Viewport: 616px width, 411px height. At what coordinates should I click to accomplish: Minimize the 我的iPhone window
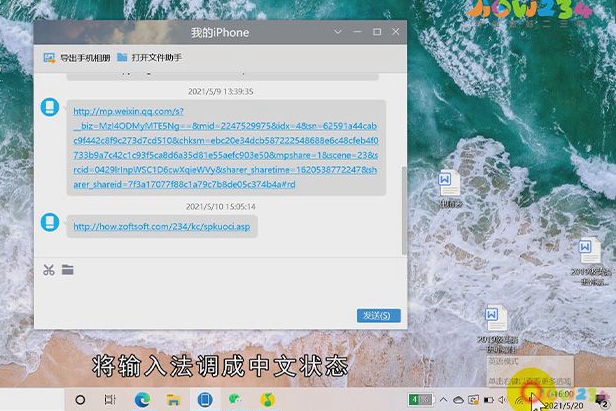tap(357, 31)
